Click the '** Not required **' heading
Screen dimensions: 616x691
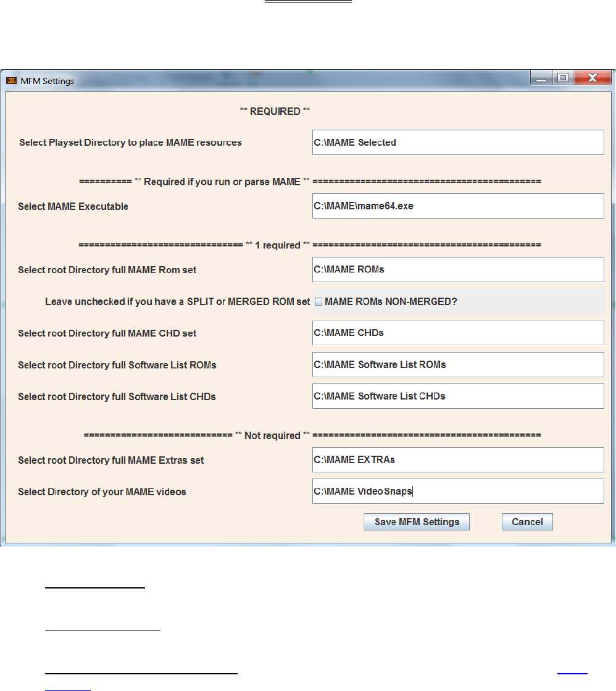pos(273,435)
